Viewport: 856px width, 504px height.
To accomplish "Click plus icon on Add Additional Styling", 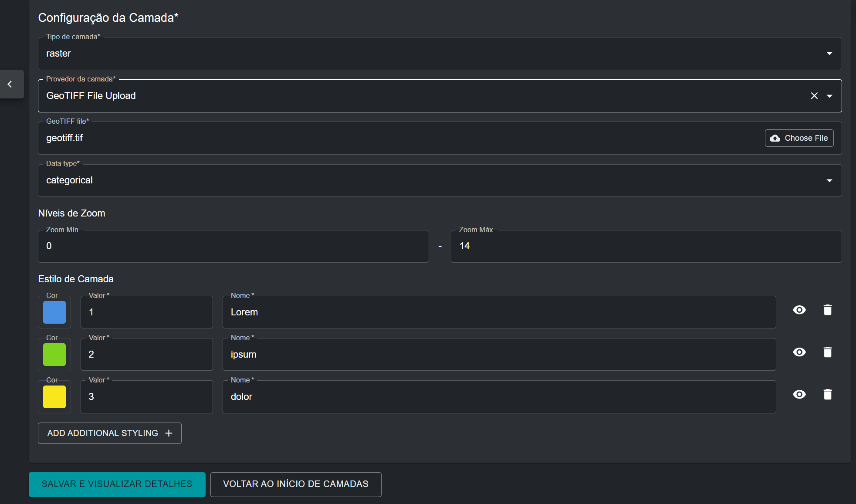I will 169,433.
